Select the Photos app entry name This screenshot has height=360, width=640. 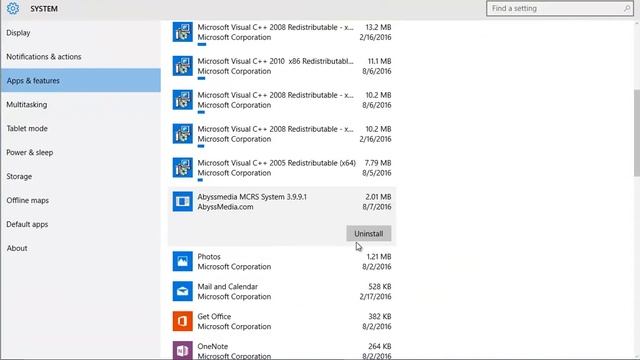click(209, 257)
